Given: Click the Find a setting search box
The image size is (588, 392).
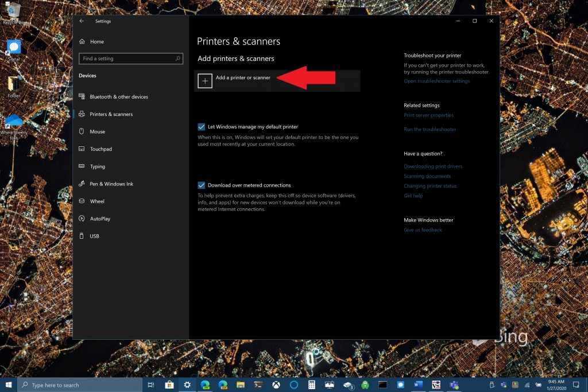Looking at the screenshot, I should pos(131,59).
